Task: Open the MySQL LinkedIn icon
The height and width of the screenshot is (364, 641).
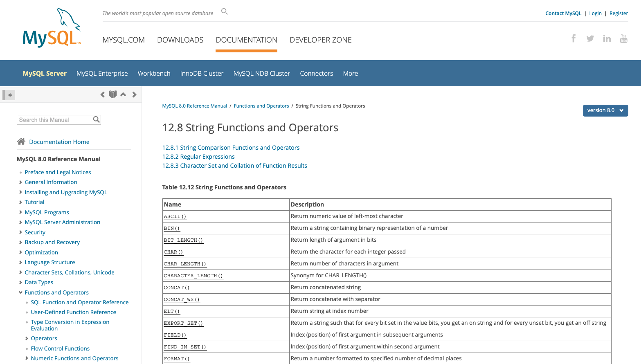Action: (607, 38)
